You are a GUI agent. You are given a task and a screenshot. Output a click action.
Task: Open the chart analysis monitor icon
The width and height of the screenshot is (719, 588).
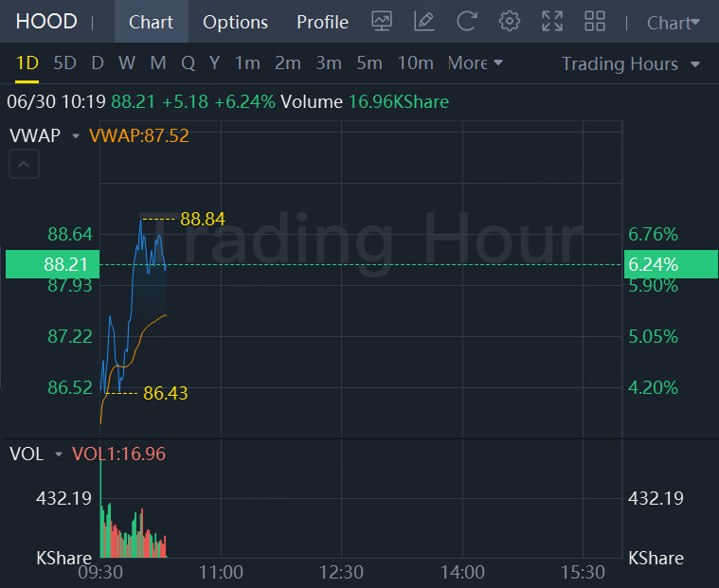coord(382,22)
